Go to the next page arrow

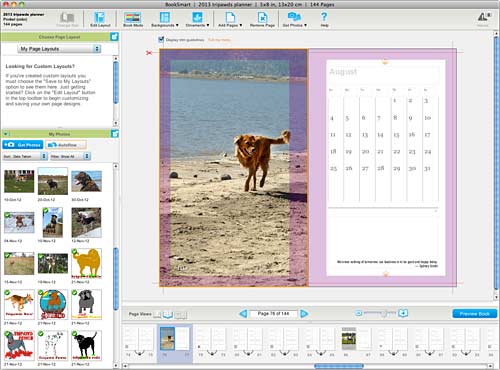[x=304, y=313]
